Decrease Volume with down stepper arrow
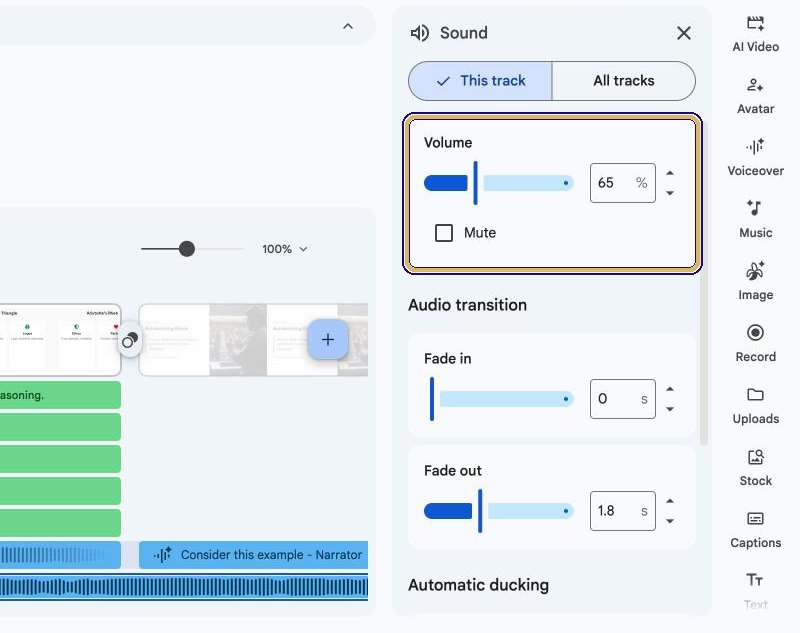 tap(670, 193)
